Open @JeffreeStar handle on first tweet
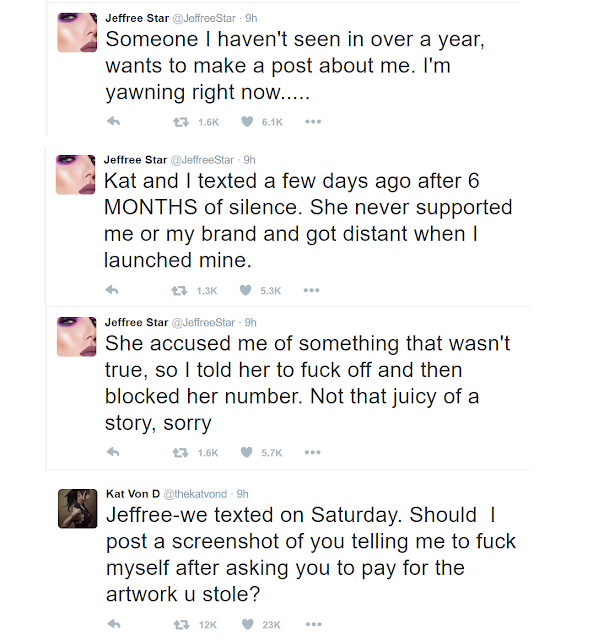 [x=204, y=18]
